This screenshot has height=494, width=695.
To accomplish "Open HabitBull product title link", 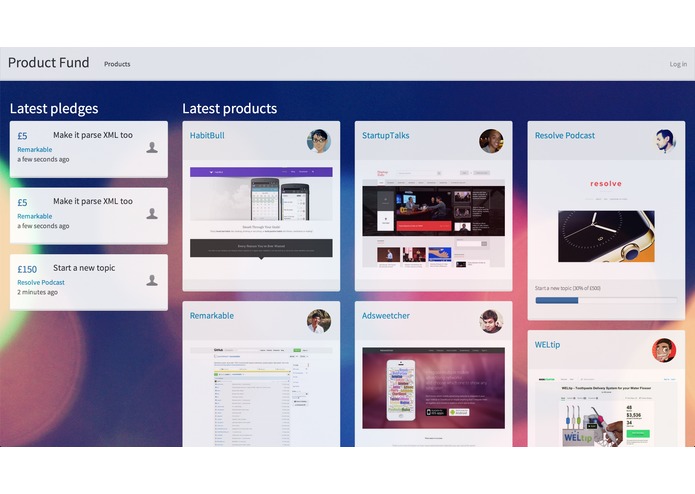I will click(207, 136).
